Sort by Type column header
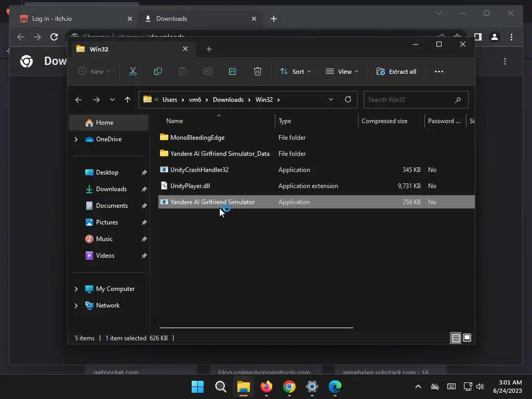The height and width of the screenshot is (399, 532). [316, 121]
